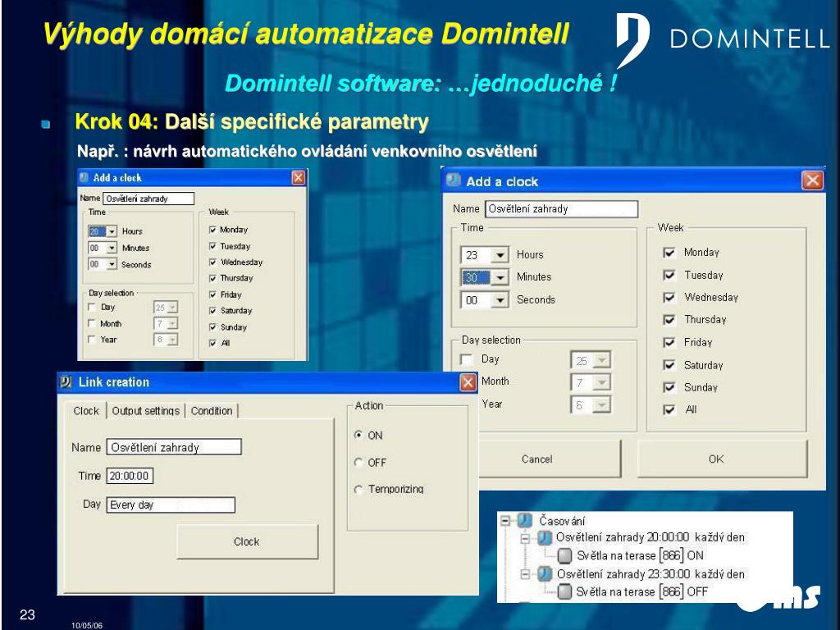Toggle Wednesday in the larger Add a clock dialog
Viewport: 840px width, 630px height.
click(x=669, y=297)
